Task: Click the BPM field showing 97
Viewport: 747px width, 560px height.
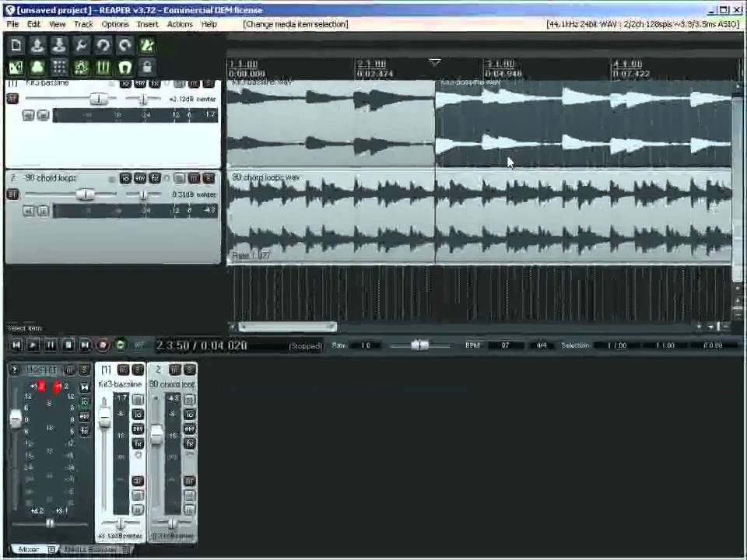Action: [506, 345]
